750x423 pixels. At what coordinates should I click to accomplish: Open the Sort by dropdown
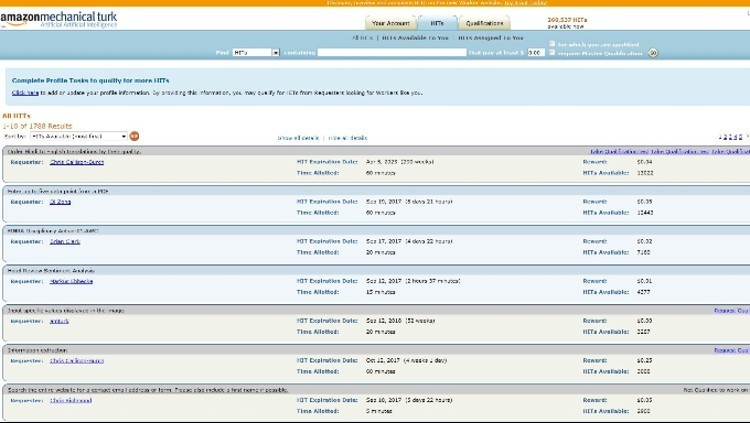coord(78,136)
